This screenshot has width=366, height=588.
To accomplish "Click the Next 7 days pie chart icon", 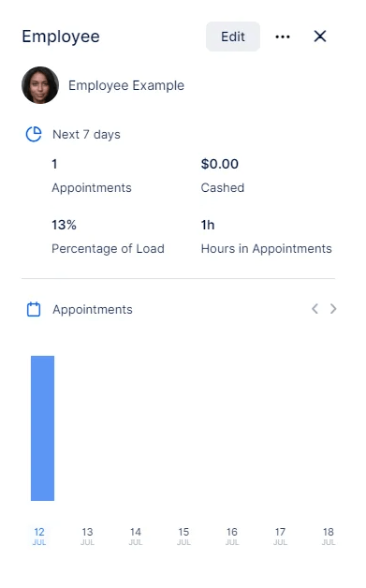I will tap(34, 134).
